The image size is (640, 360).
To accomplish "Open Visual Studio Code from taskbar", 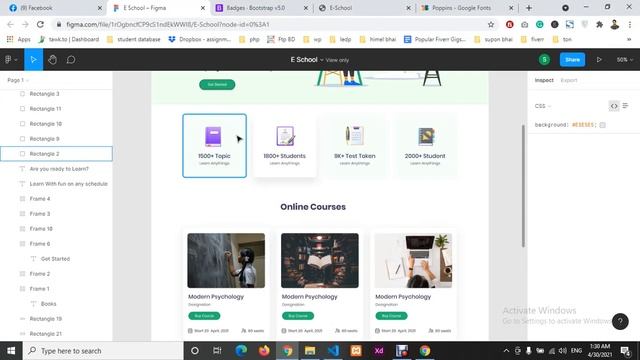I will tap(333, 351).
